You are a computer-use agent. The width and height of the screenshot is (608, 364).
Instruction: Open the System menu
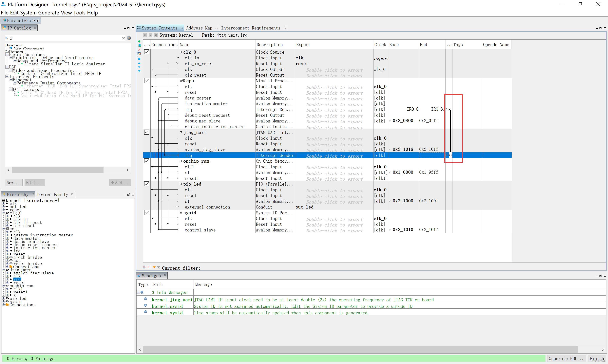28,13
